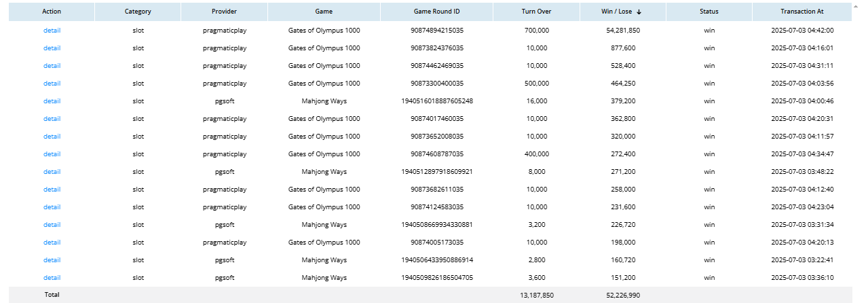Click the Transaction At column header
868x303 pixels.
[x=801, y=12]
